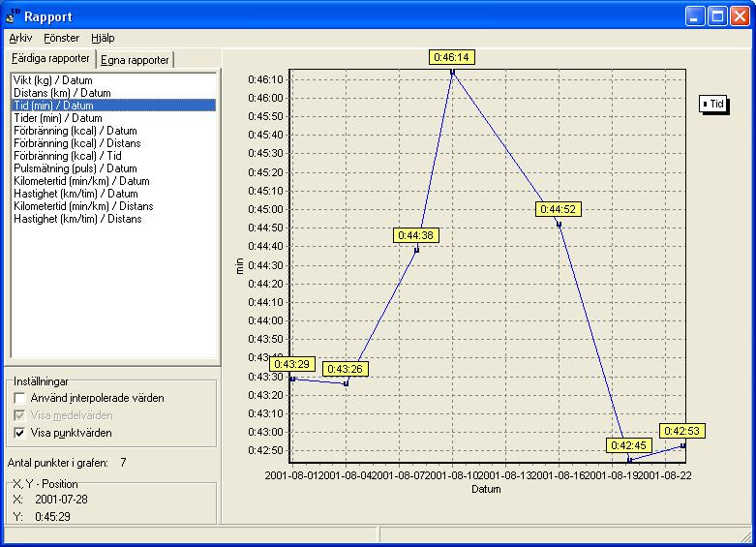Click the 0:43:29 data point label
The height and width of the screenshot is (547, 756).
[292, 364]
